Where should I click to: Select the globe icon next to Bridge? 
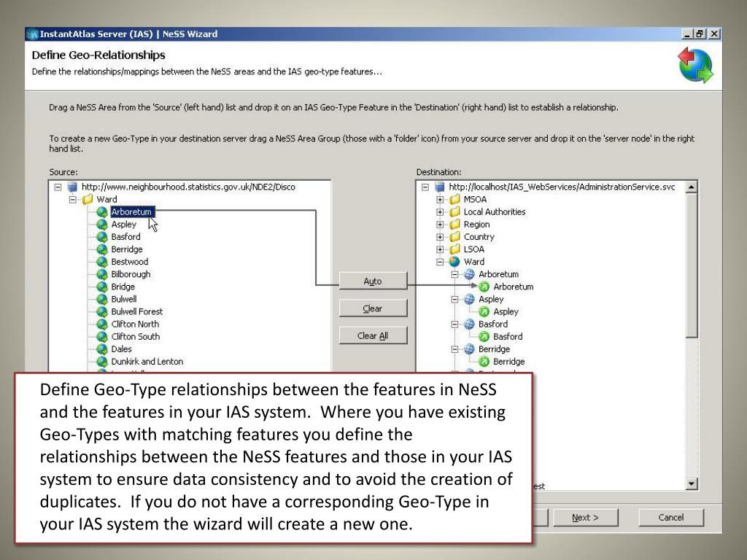(x=102, y=287)
